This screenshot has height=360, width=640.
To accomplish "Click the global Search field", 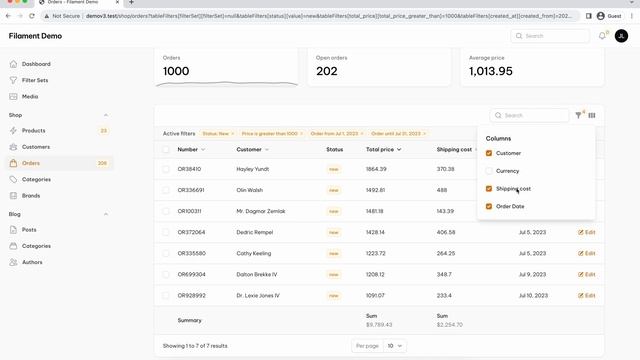I will 550,36.
